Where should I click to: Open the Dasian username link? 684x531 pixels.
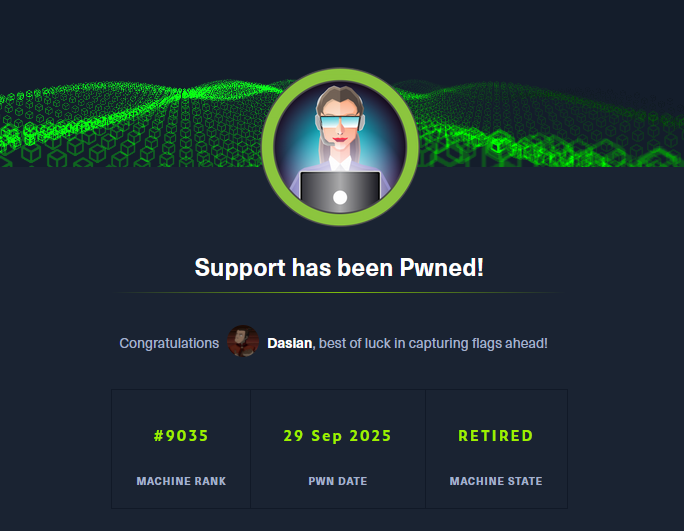click(x=290, y=343)
